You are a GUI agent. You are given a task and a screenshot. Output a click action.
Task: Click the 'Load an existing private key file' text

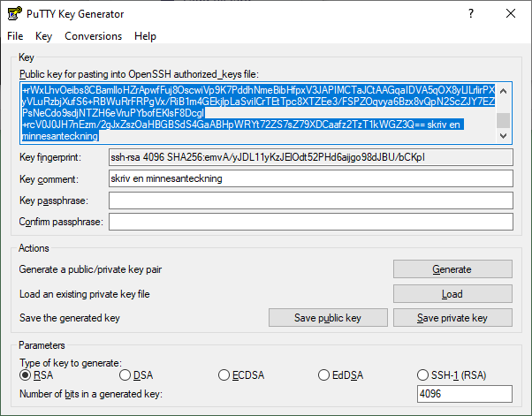(85, 294)
